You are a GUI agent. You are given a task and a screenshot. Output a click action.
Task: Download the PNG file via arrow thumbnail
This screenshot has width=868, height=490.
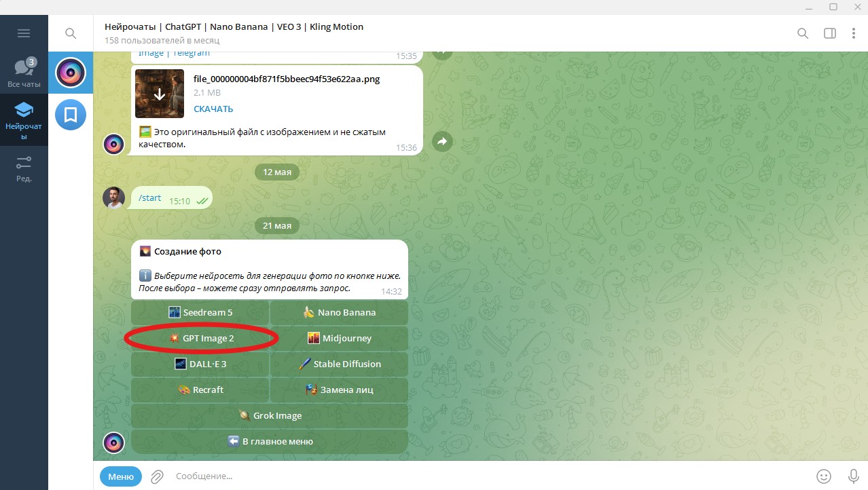click(160, 94)
